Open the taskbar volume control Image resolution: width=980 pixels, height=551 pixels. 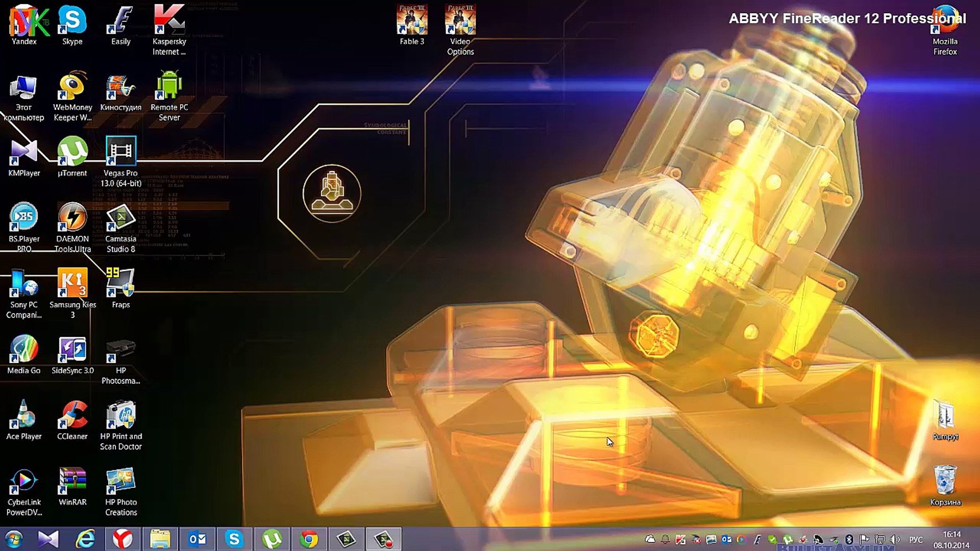895,539
